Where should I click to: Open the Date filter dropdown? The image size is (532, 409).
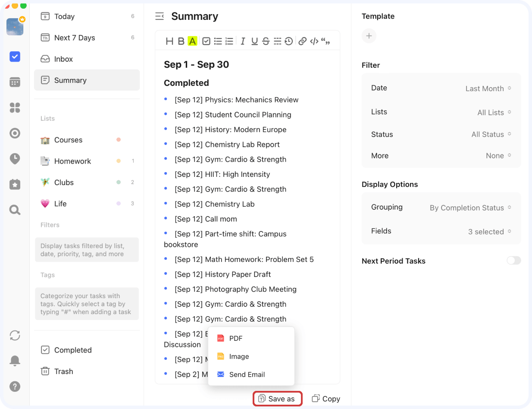[488, 88]
